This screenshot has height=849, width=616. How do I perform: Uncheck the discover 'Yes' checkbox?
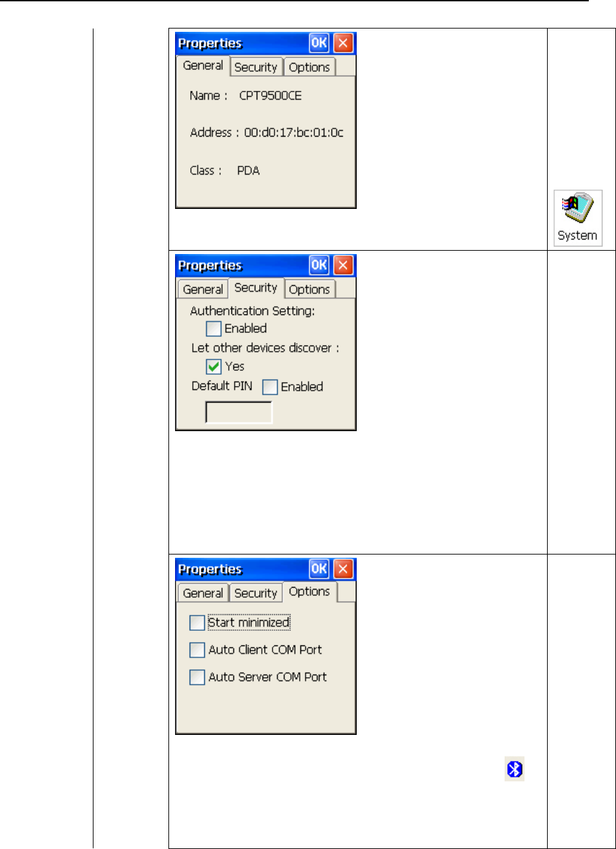point(214,365)
